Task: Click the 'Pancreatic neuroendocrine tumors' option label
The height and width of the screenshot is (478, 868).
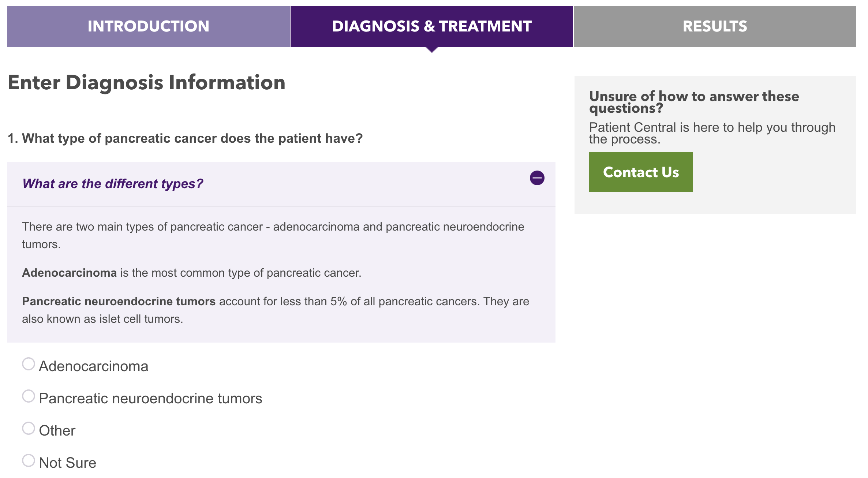Action: tap(150, 399)
